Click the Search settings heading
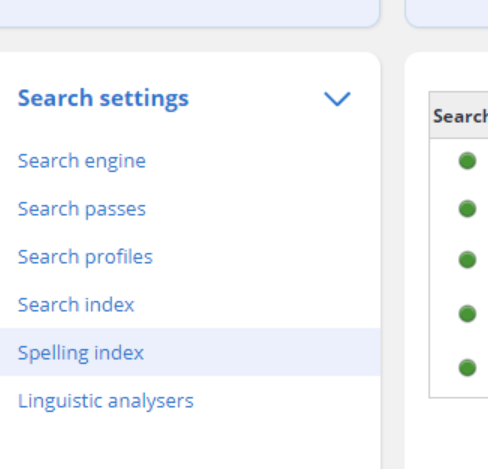 (103, 98)
